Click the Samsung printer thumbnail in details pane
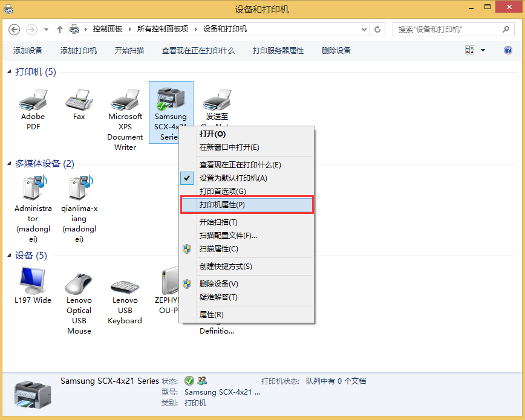Screen dimensions: 525x420 coord(33,395)
